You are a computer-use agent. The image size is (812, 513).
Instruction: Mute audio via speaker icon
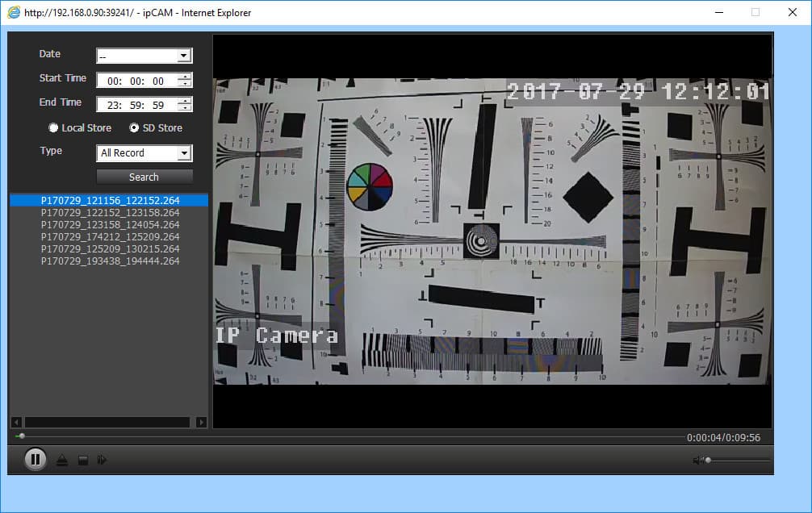click(x=697, y=460)
